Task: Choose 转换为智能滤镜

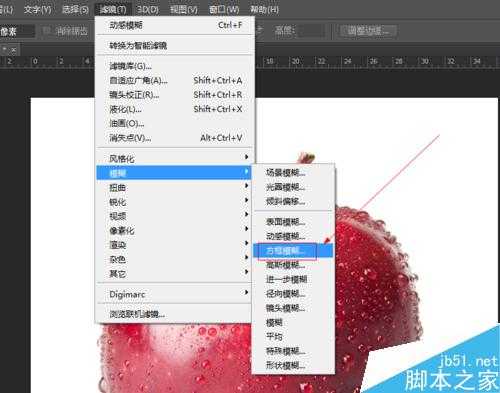Action: (175, 45)
